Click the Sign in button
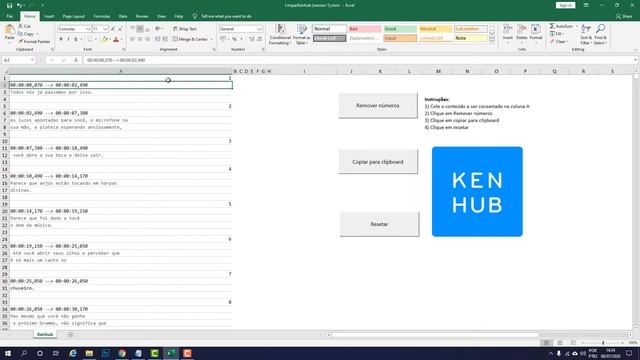Viewport: 640px width, 360px height. click(565, 5)
